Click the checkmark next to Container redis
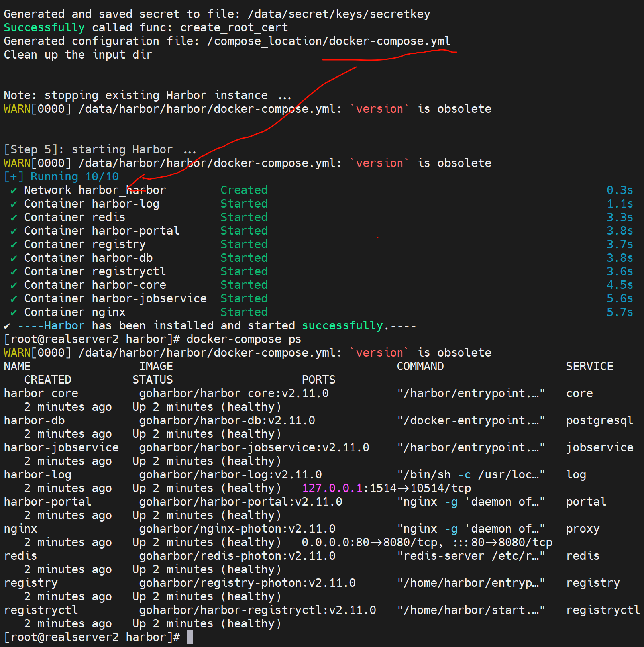The height and width of the screenshot is (647, 644). point(14,218)
